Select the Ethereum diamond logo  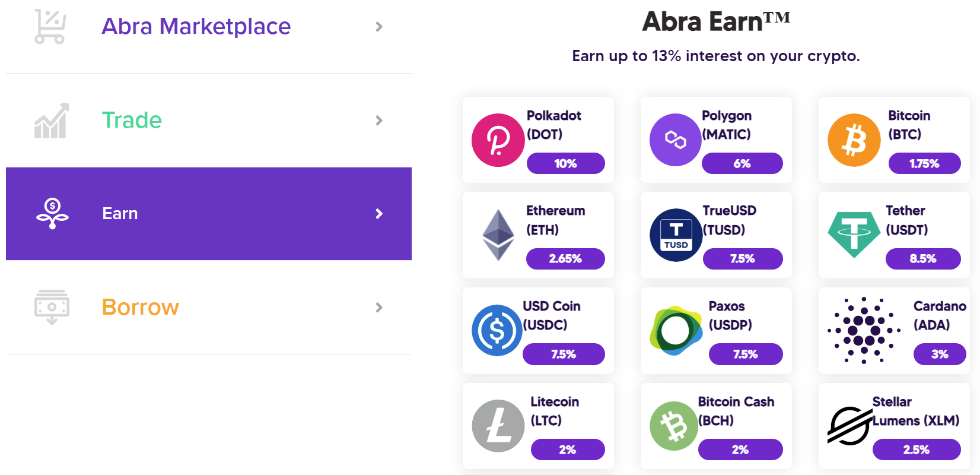coord(498,235)
